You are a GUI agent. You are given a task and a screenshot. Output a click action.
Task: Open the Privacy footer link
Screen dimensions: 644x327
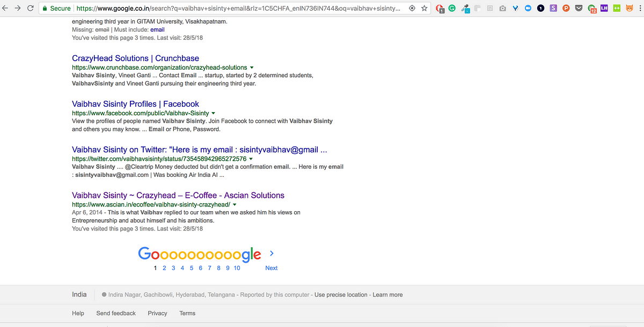157,313
